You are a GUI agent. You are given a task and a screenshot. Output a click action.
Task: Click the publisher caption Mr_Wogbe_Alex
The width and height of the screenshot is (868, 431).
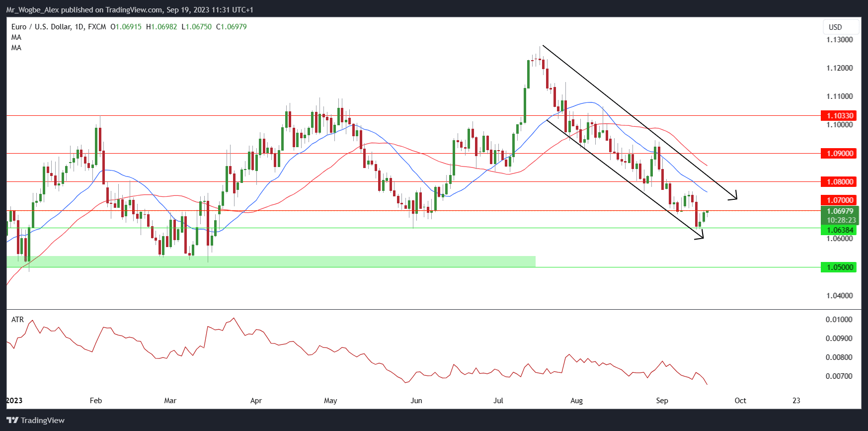pos(31,10)
